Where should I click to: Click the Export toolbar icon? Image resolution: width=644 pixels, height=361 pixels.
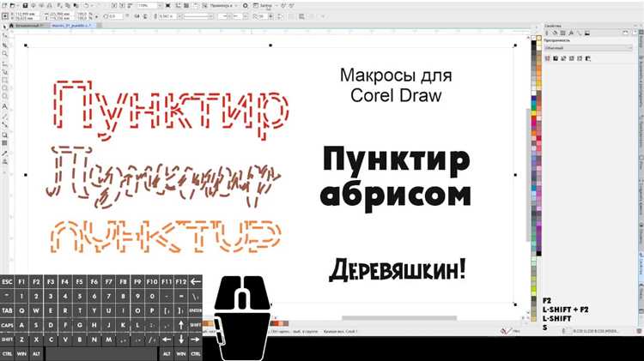tap(123, 6)
